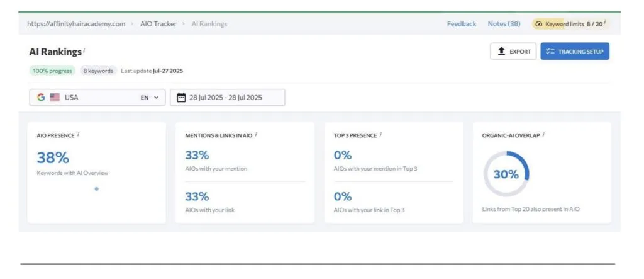Click the Keyword limits 8 / 20 badge
The width and height of the screenshot is (644, 279).
[570, 24]
